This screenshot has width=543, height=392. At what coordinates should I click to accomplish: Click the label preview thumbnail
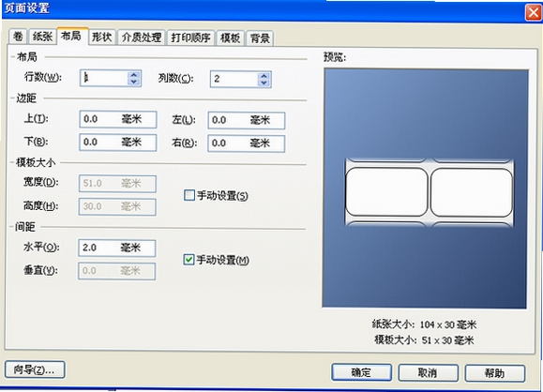pyautogui.click(x=430, y=192)
